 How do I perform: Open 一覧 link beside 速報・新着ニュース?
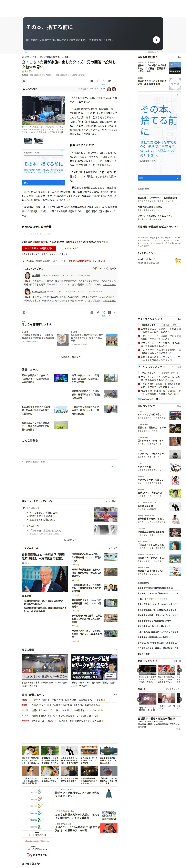click(115, 694)
